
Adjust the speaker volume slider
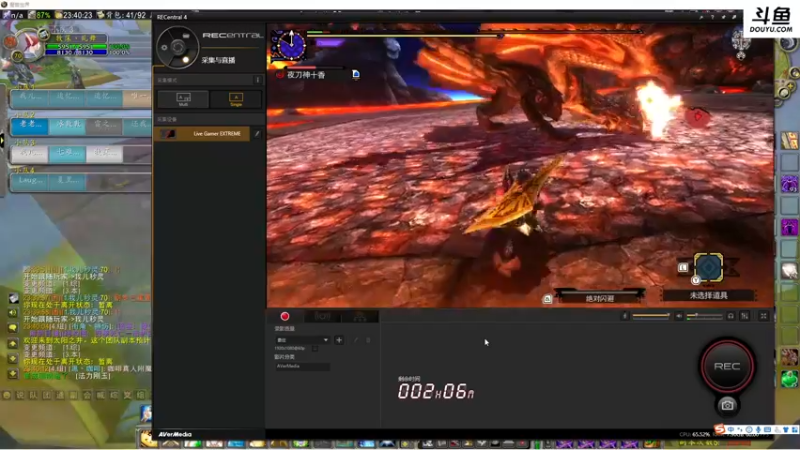[x=704, y=316]
